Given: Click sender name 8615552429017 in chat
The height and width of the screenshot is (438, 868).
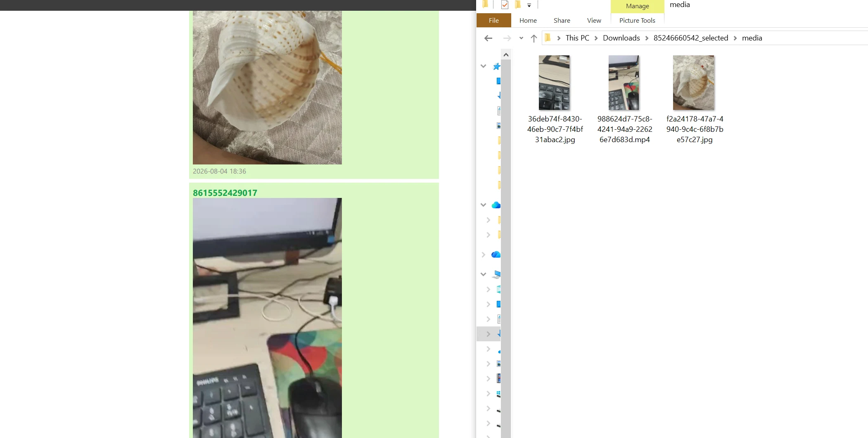Looking at the screenshot, I should (225, 193).
